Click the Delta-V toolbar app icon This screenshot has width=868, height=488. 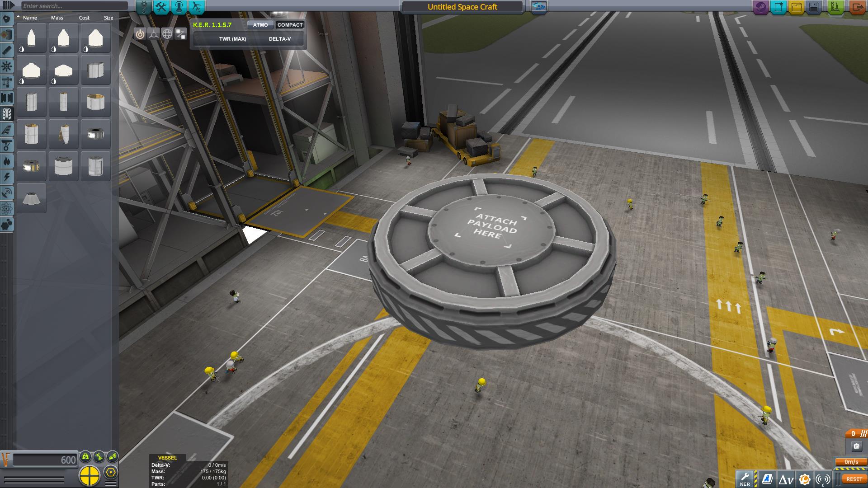point(786,479)
